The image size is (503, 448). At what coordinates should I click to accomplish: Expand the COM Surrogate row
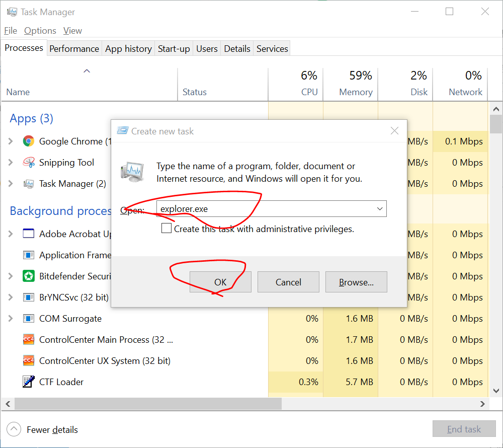tap(11, 318)
